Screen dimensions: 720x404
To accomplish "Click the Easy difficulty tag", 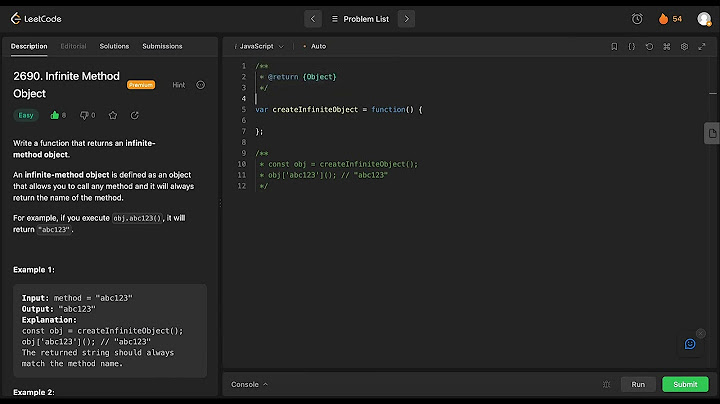I will click(x=26, y=115).
